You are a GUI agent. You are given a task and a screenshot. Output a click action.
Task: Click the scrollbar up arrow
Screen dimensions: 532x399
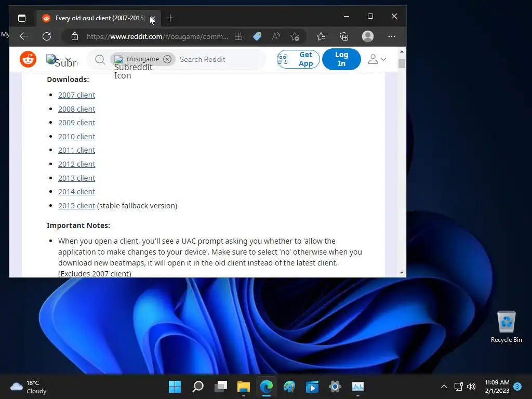[x=402, y=51]
